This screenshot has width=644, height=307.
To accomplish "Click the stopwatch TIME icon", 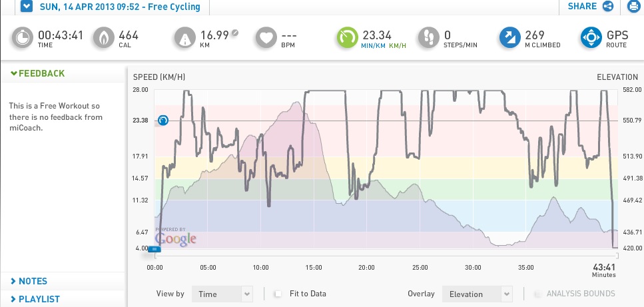I will pyautogui.click(x=22, y=38).
